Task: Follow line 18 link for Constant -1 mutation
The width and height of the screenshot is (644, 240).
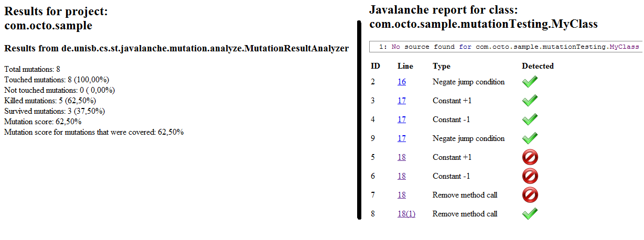Action: (402, 176)
